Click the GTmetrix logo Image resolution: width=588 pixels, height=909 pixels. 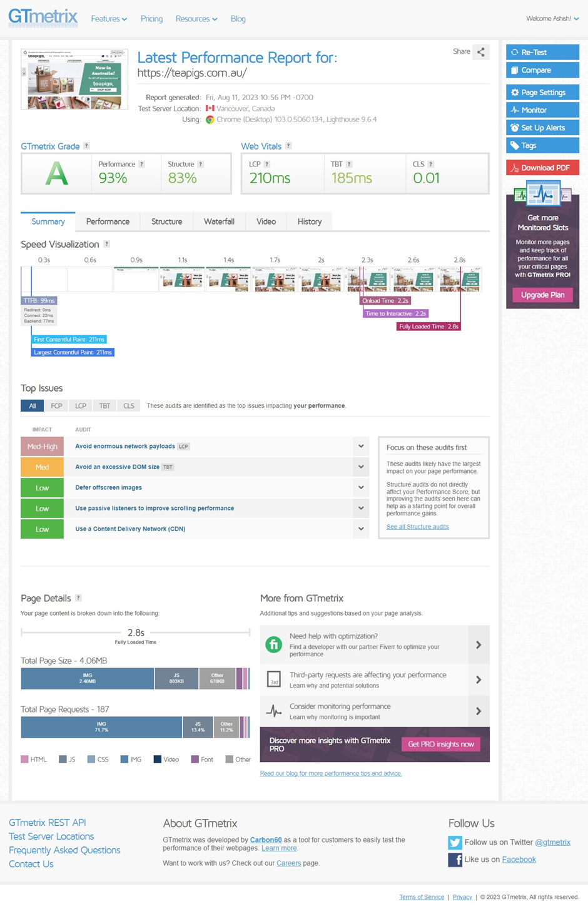click(x=43, y=17)
